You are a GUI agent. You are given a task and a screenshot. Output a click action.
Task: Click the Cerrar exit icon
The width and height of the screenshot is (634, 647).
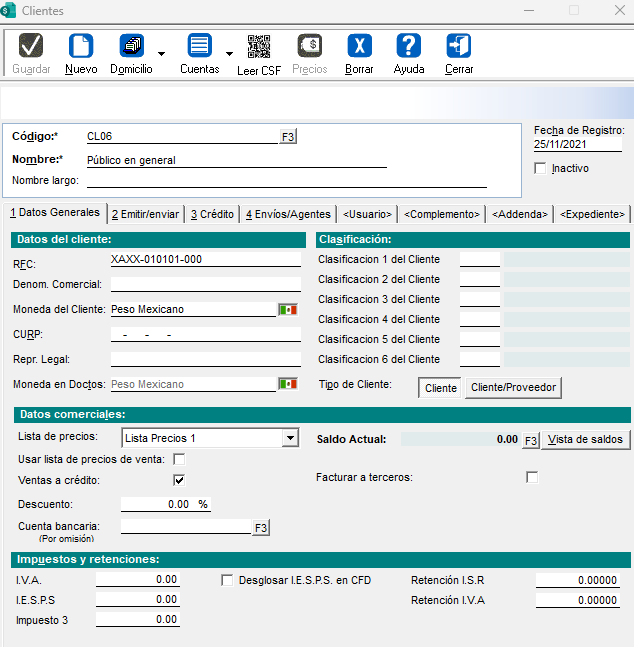click(459, 45)
